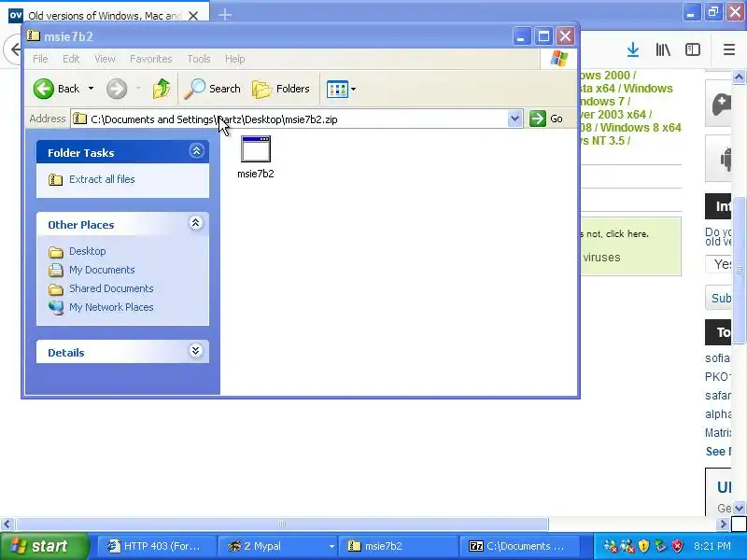Viewport: 747px width, 560px height.
Task: Click the Windows flag logo
Action: coord(558,59)
